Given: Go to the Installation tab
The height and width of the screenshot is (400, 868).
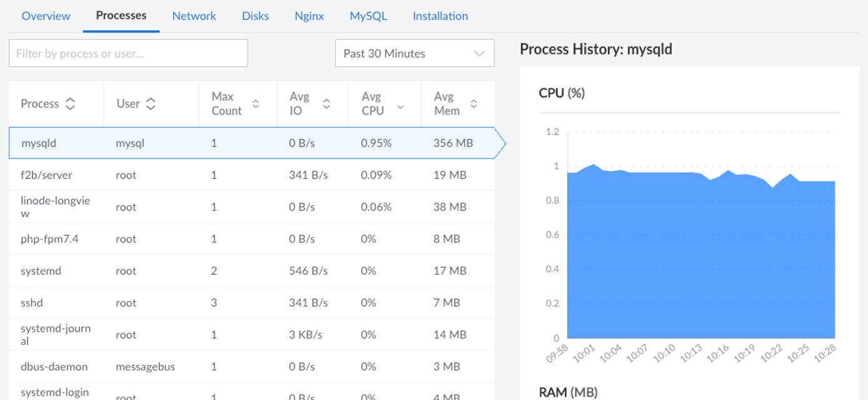Looking at the screenshot, I should point(440,16).
